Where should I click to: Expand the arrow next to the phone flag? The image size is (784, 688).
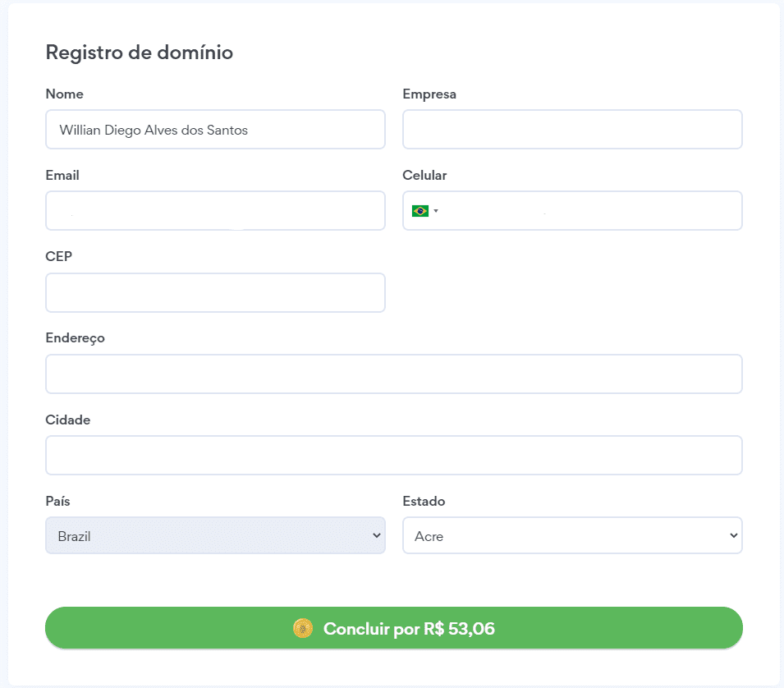click(x=435, y=210)
